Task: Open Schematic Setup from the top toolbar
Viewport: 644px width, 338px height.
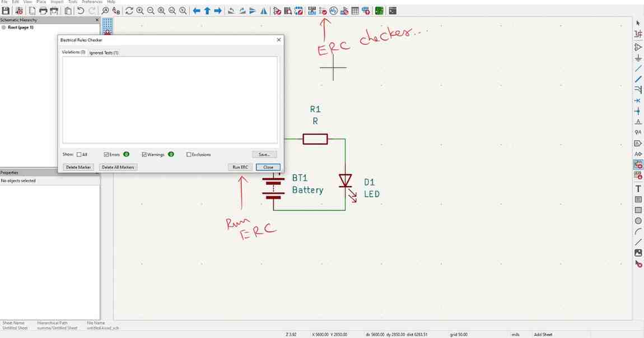Action: coord(19,11)
